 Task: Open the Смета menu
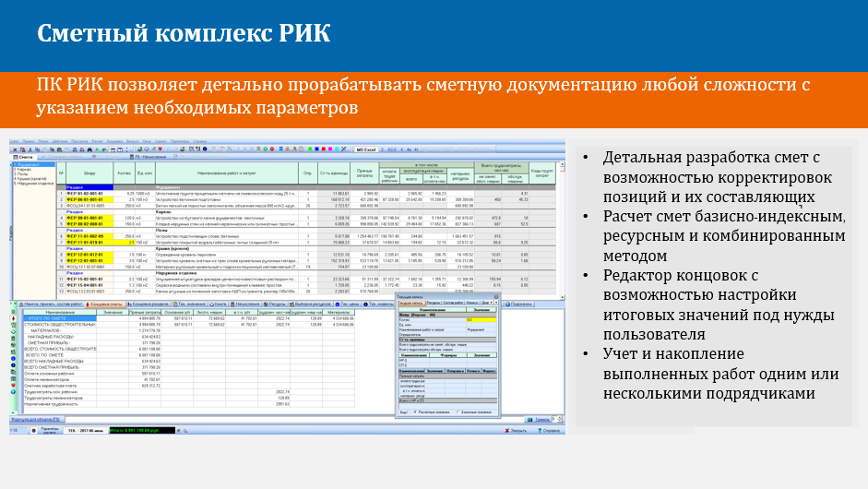coord(14,141)
